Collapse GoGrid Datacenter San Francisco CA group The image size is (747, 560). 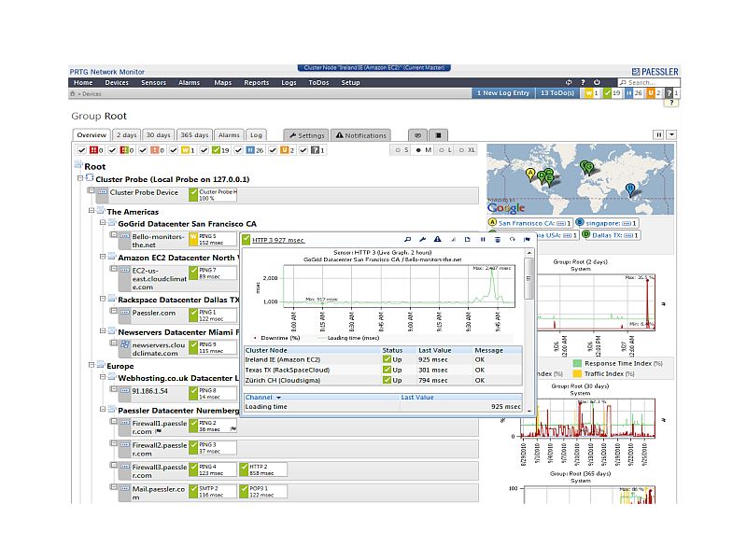click(103, 222)
